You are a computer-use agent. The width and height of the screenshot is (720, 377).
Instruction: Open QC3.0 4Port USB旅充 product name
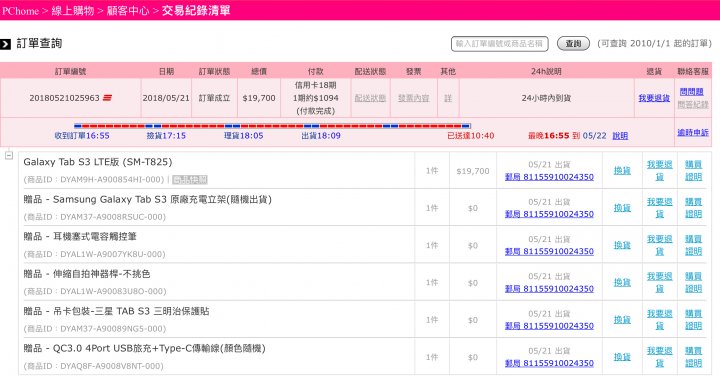(x=144, y=349)
